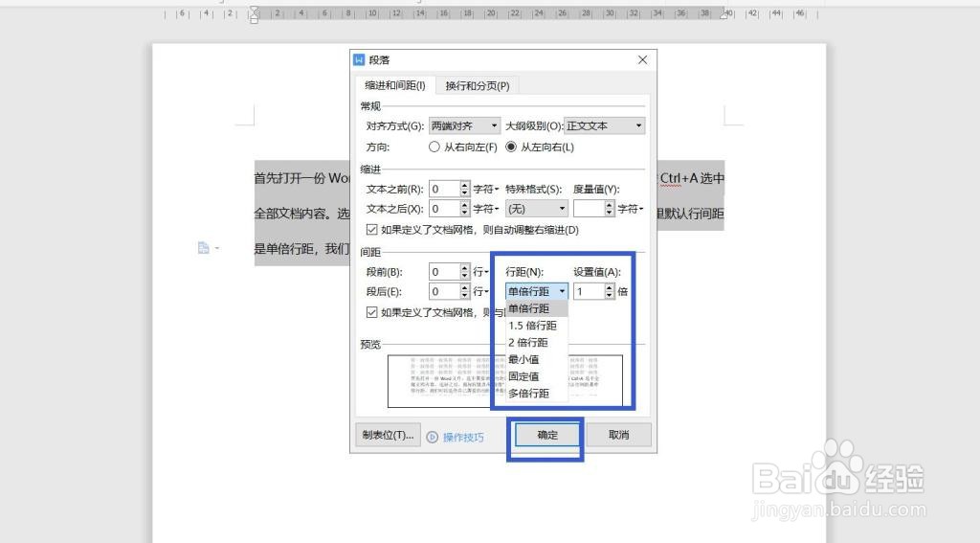The image size is (980, 543).
Task: Open the 操作技巧 link
Action: [463, 438]
